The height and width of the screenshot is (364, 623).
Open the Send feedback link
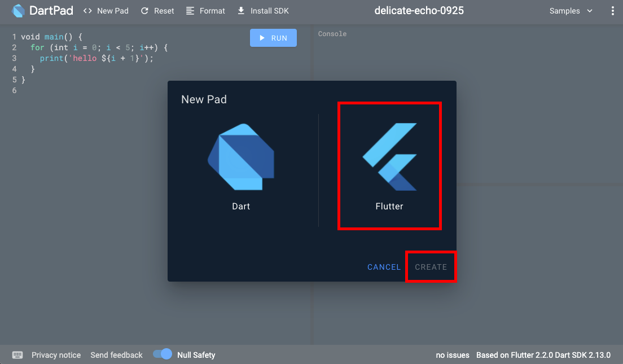click(x=116, y=355)
